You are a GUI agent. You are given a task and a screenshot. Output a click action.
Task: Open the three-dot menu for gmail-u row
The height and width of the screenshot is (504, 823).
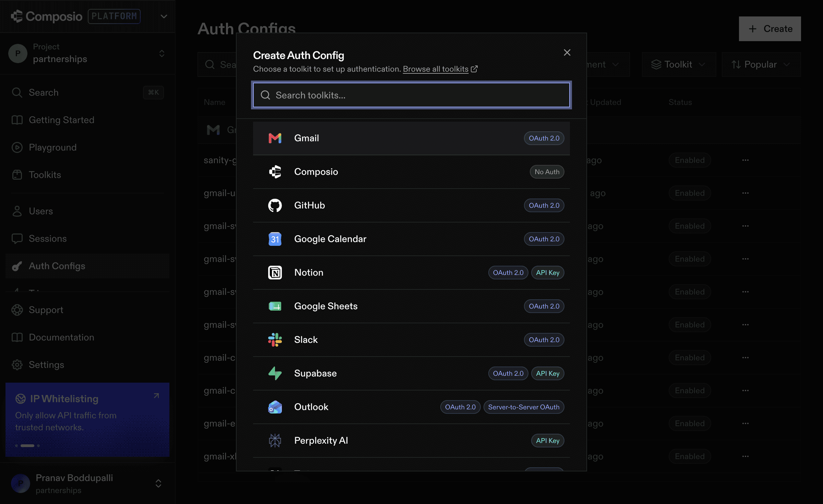coord(745,193)
